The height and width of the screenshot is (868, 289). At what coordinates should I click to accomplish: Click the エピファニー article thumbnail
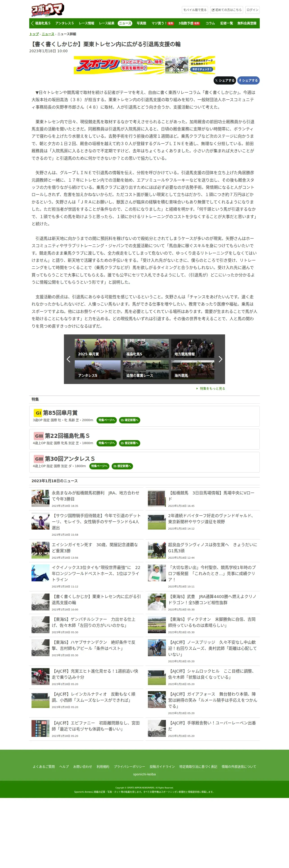[40, 729]
